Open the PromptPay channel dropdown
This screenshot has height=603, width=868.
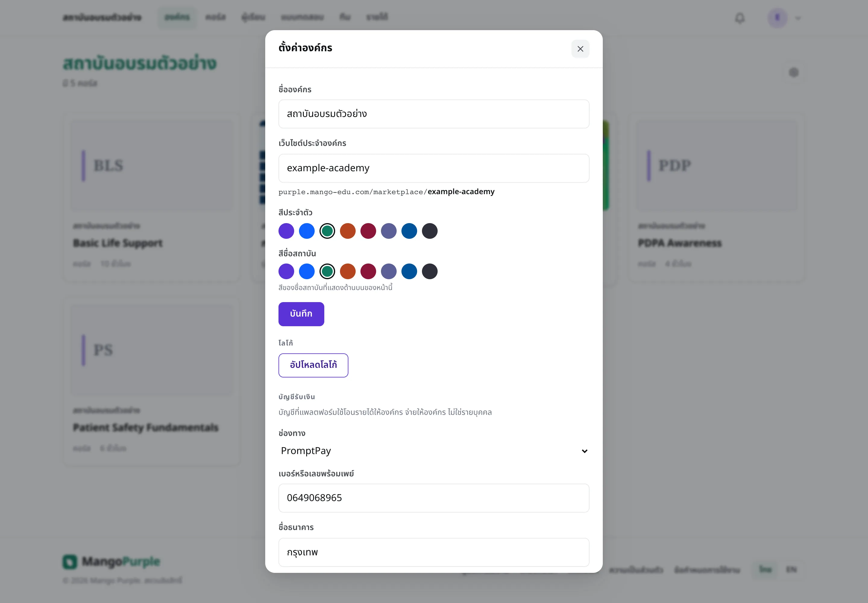click(x=434, y=451)
